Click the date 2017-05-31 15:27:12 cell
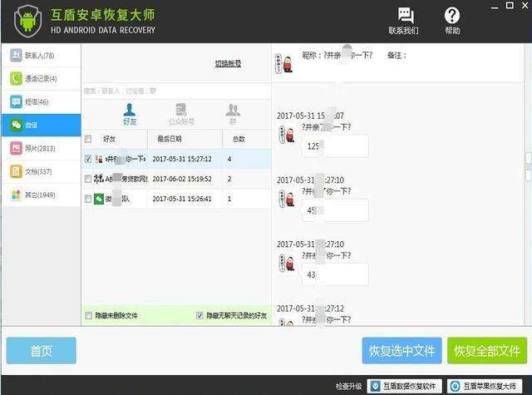The height and width of the screenshot is (395, 532). point(182,159)
